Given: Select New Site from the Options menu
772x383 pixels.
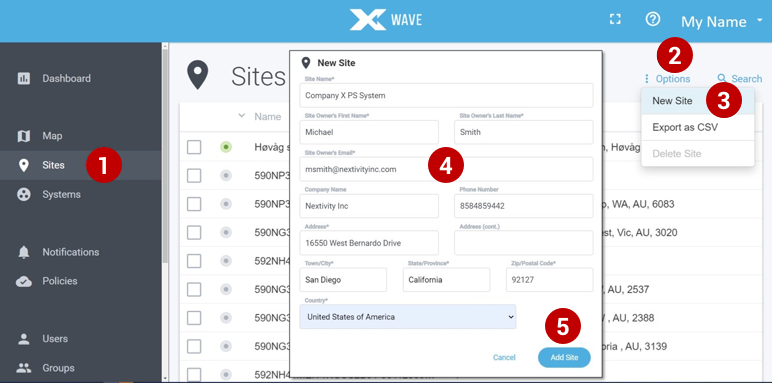Looking at the screenshot, I should pos(698,101).
